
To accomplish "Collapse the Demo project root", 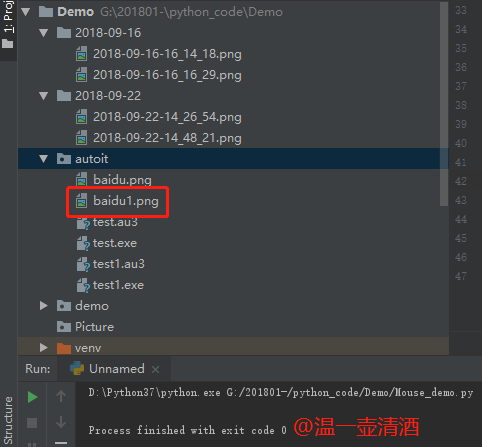I will [26, 12].
